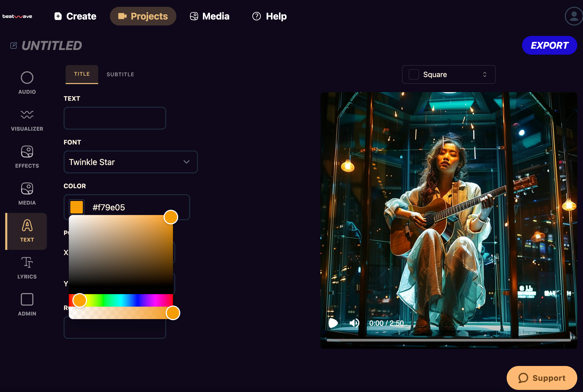
Task: Expand the Projects menu in the top bar
Action: [143, 16]
